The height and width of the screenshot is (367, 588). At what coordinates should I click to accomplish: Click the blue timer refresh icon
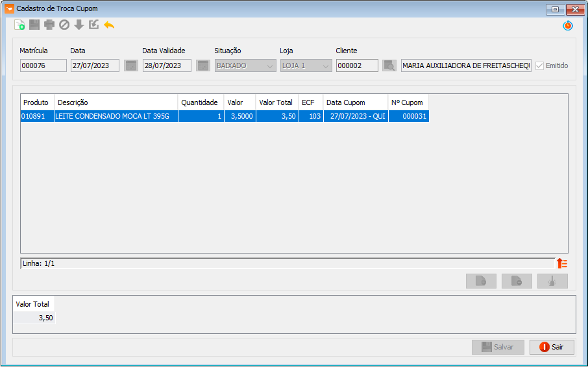pos(568,25)
